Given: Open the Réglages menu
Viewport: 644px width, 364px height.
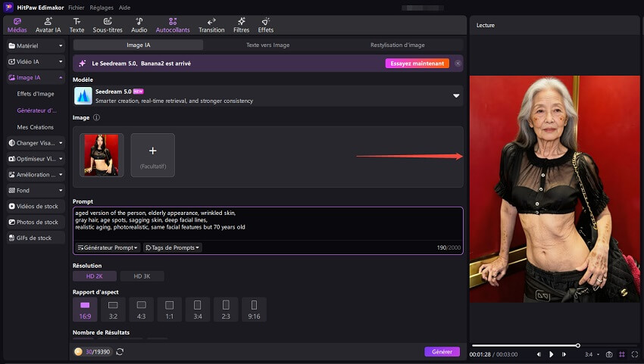Looking at the screenshot, I should click(102, 8).
